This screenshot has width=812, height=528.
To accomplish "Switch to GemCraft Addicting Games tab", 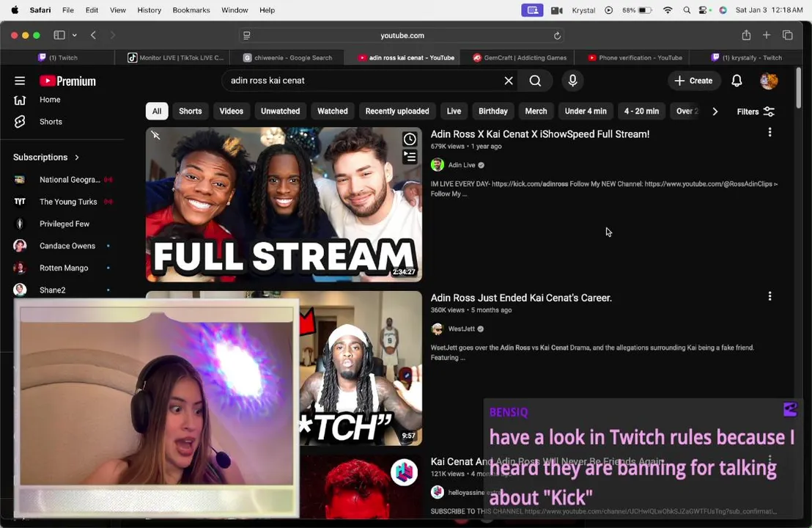I will point(520,57).
